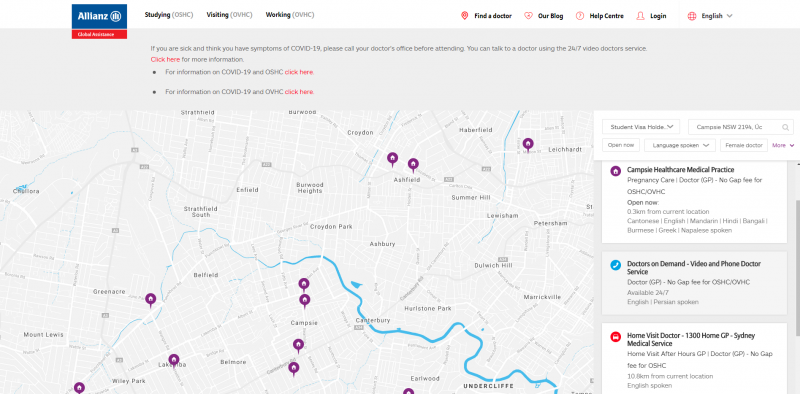The image size is (800, 394).
Task: Open the Working (OVHC) menu
Action: click(x=290, y=15)
